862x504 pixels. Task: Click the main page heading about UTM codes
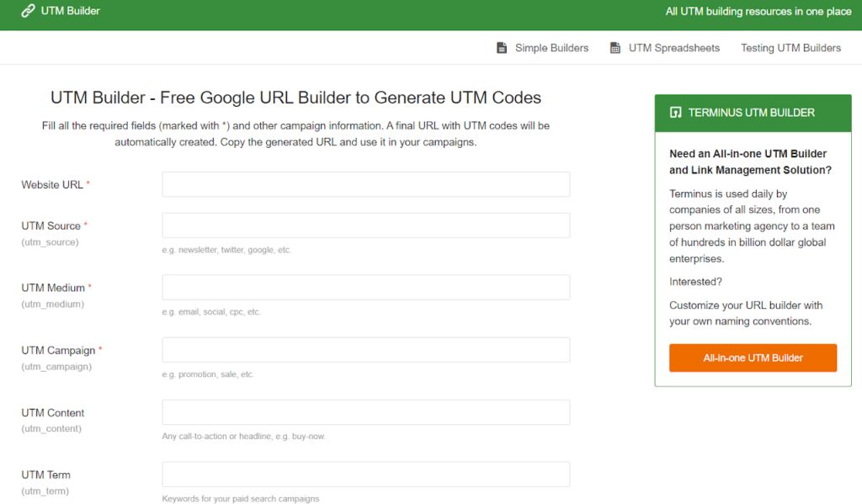(295, 98)
